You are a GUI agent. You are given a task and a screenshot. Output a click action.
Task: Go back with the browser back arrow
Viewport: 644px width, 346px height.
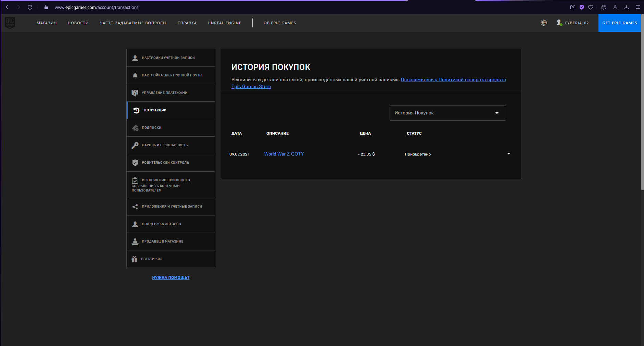click(x=7, y=7)
